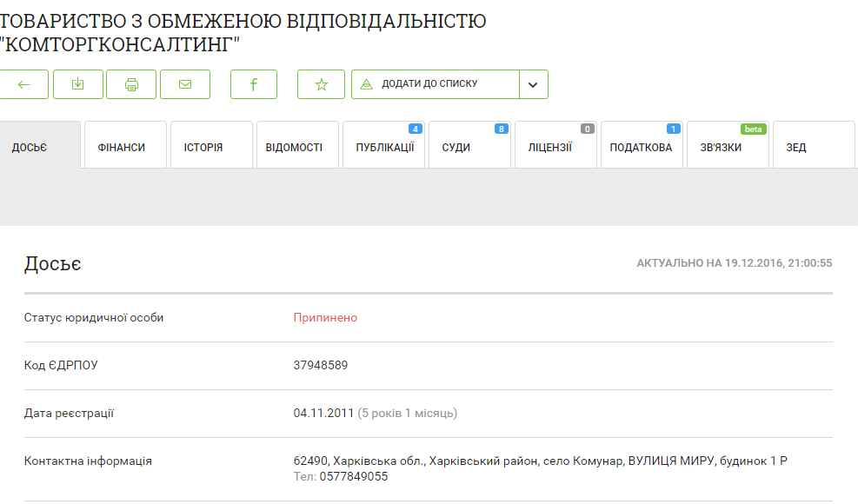Add company to favorites with star
This screenshot has height=504, width=858.
click(322, 84)
